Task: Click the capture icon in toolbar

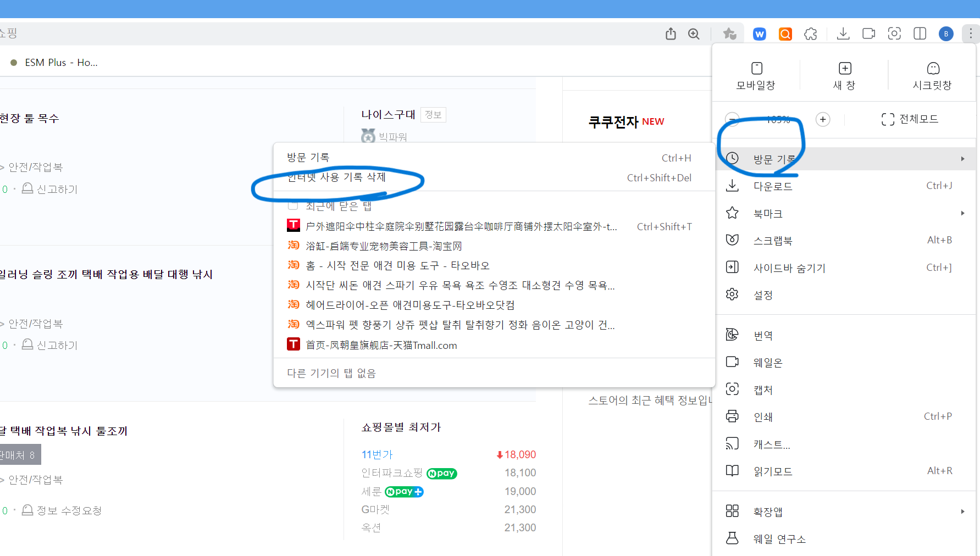Action: tap(894, 34)
